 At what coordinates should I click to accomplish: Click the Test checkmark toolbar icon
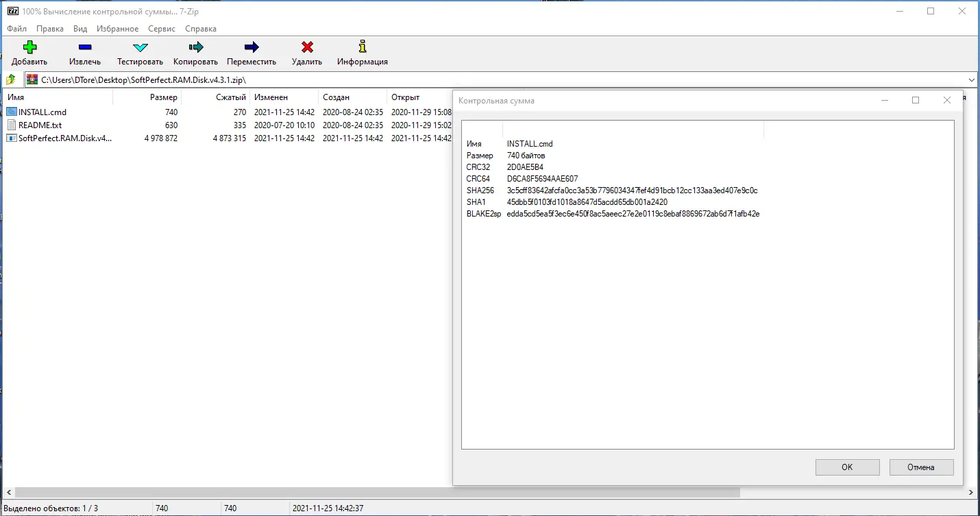coord(140,47)
